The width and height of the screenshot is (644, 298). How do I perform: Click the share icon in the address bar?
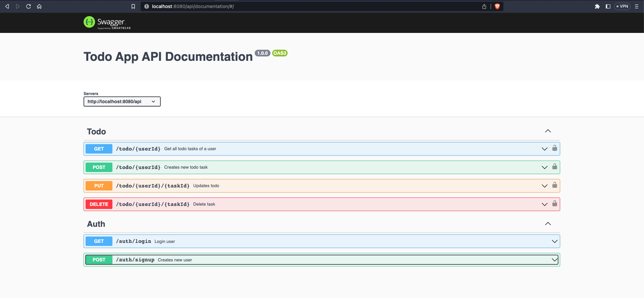484,6
